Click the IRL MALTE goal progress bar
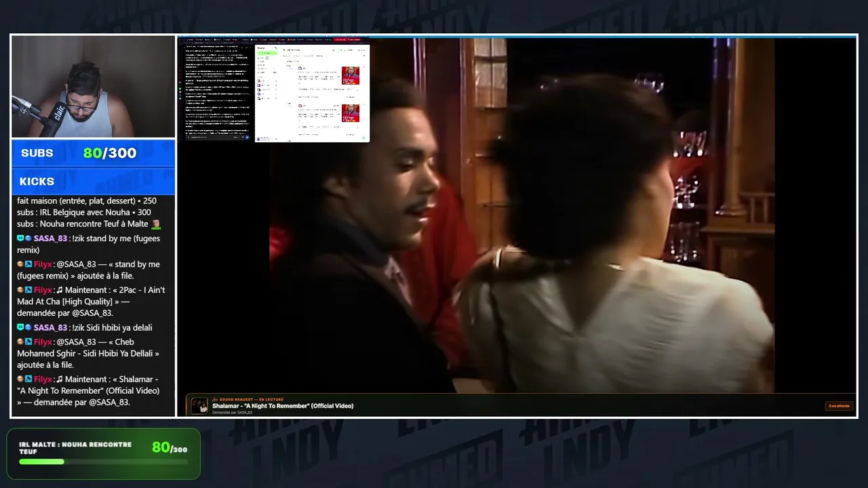Screen dimensions: 868x488 [103, 462]
